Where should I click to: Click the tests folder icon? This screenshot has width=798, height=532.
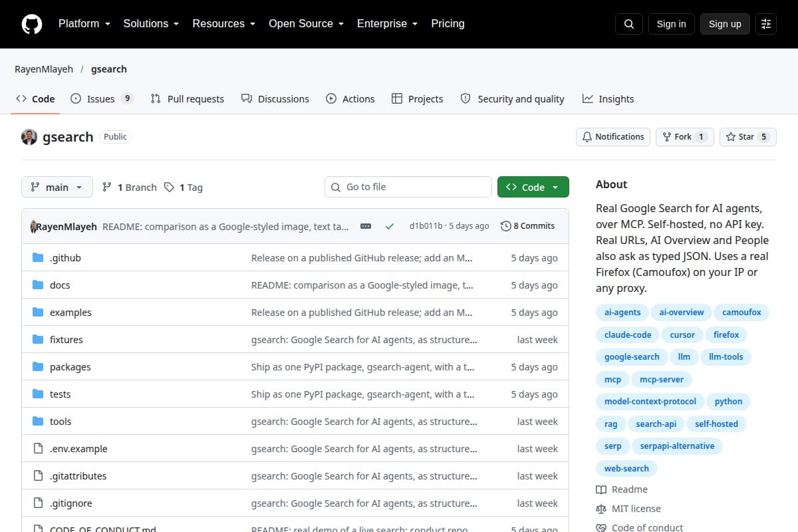(x=38, y=394)
